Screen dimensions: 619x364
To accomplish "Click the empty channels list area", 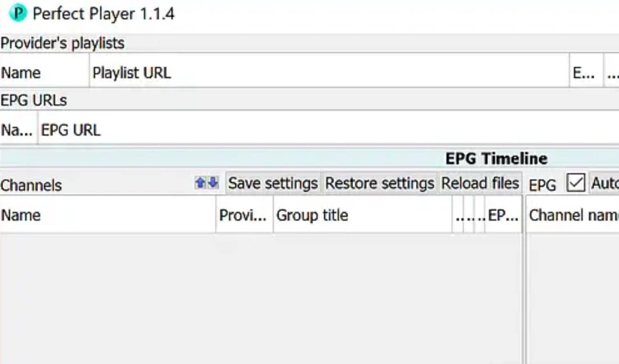I will 261,299.
